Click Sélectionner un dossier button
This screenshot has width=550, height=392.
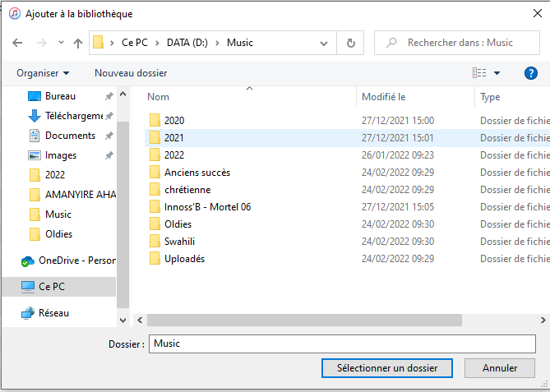point(387,368)
